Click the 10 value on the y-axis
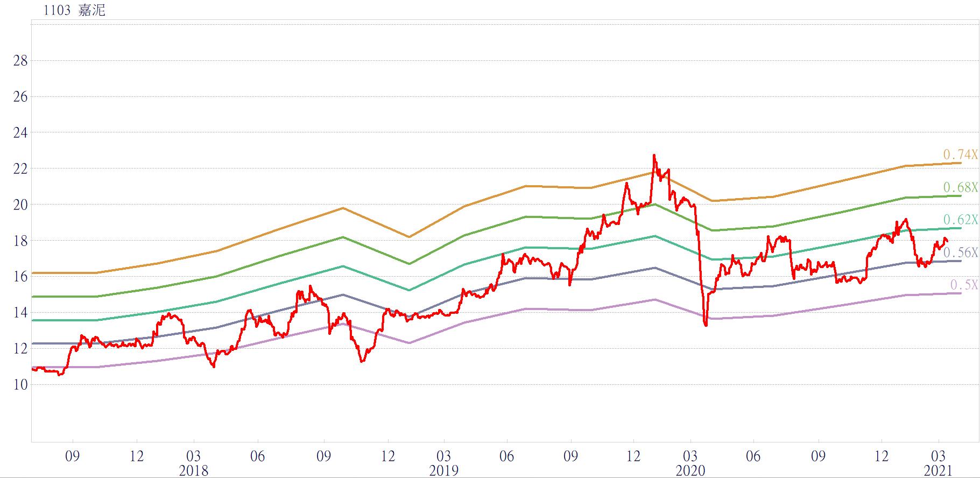The width and height of the screenshot is (980, 478). point(20,384)
